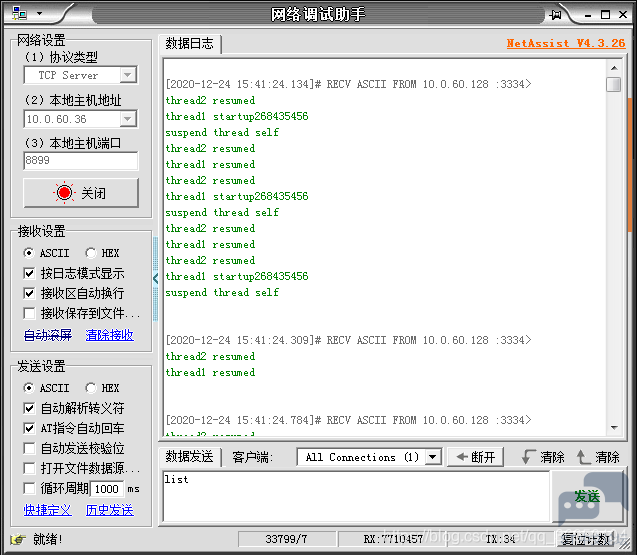The height and width of the screenshot is (555, 637).
Task: Toggle 按日志模式显示 checkbox
Action: coord(29,273)
